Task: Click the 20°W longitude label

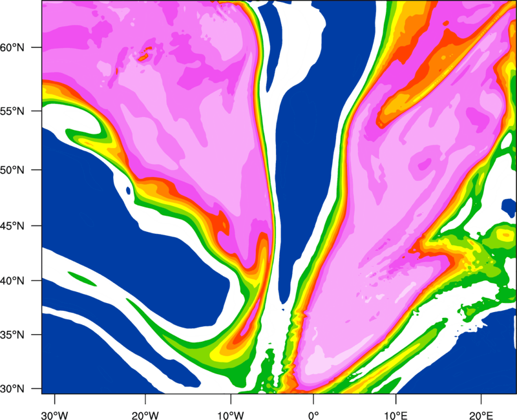Action: point(145,415)
